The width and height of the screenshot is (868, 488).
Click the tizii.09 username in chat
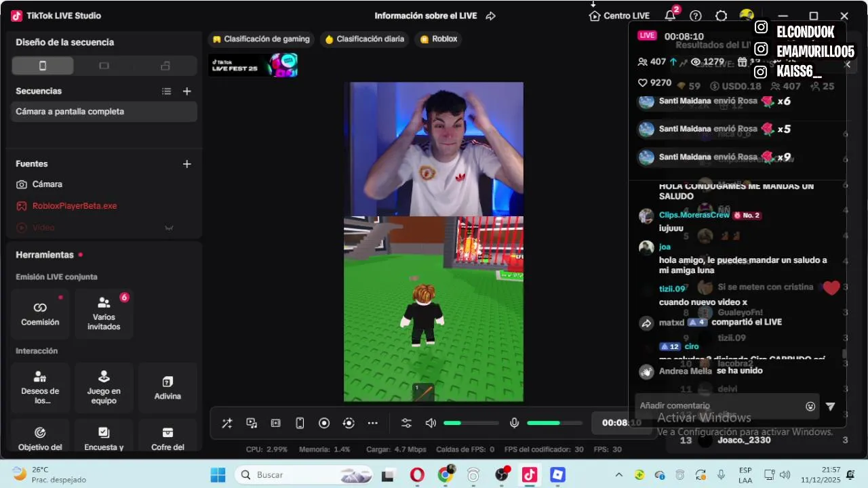(672, 289)
